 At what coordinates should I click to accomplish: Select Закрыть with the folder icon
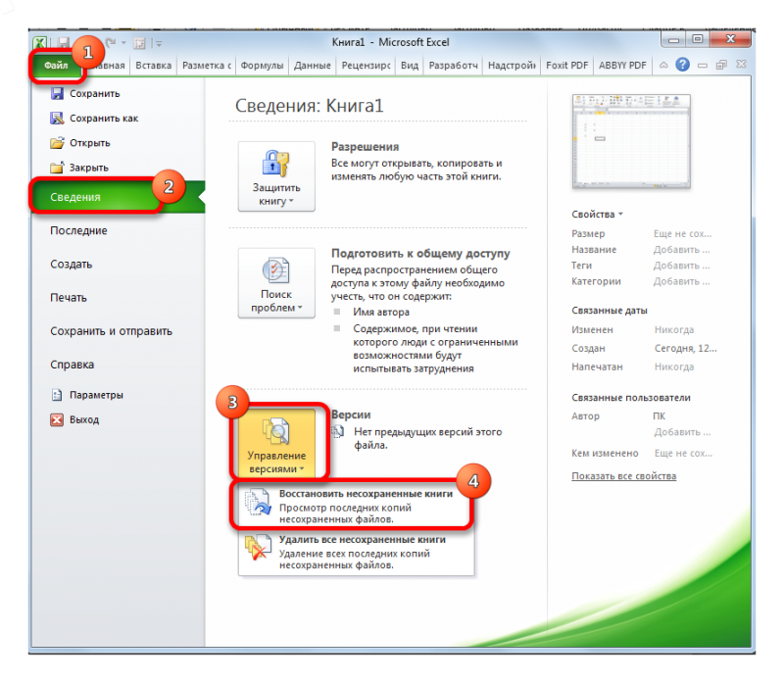tap(79, 168)
